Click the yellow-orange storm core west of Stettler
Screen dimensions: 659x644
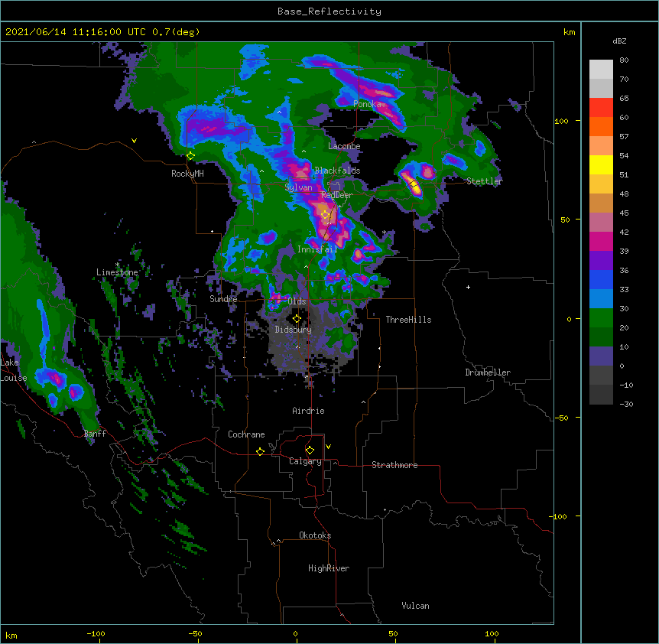pos(413,184)
